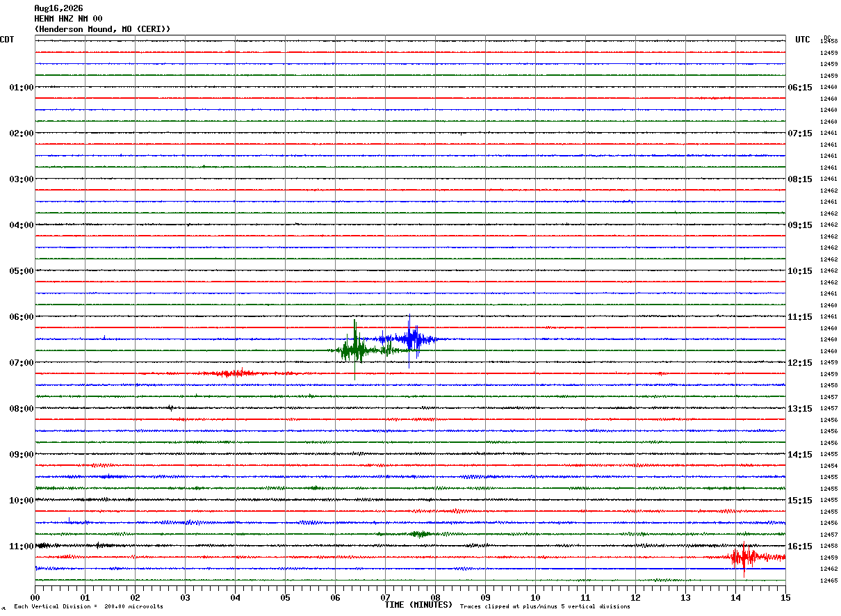Viewport: 841px width, 616px height.
Task: Click minute 15 on the time axis
Action: coord(785,597)
